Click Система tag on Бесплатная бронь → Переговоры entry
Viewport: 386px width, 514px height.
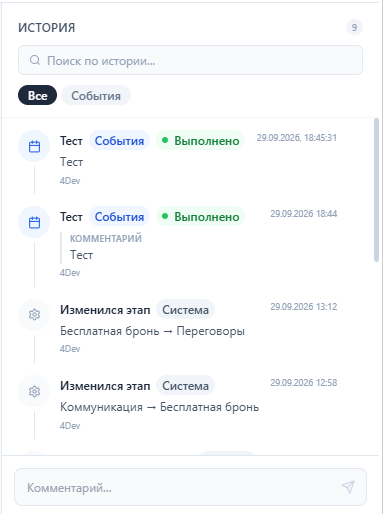[185, 309]
